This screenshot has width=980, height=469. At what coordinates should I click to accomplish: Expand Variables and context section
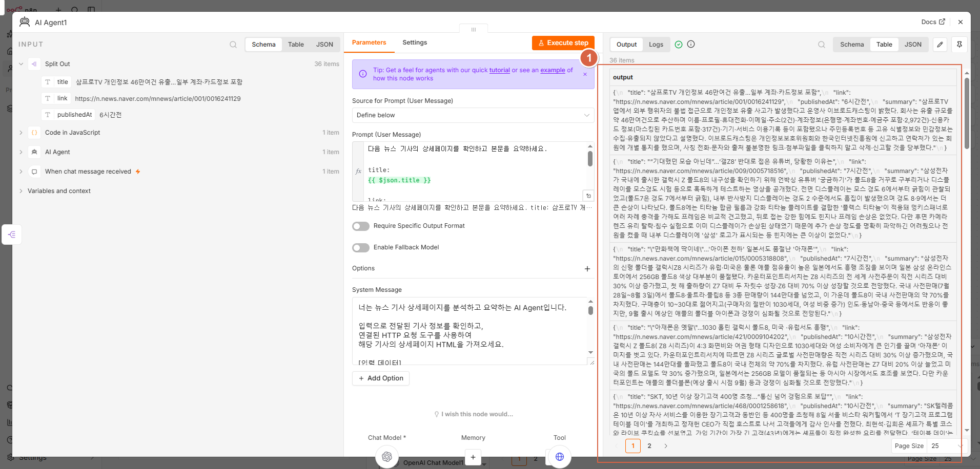[21, 191]
